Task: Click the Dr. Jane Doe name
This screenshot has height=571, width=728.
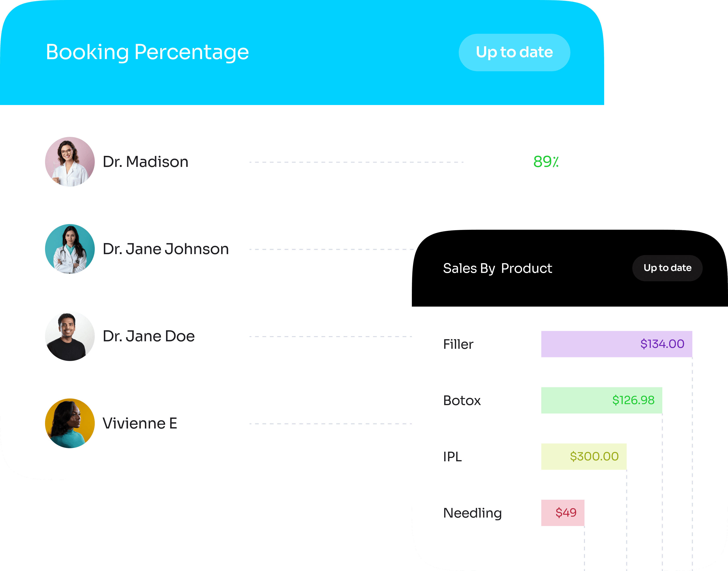Action: 148,336
